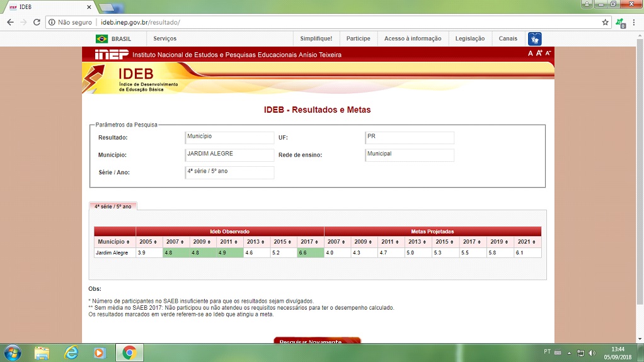The image size is (644, 362).
Task: Select the '4ª série / 5º ano' tab
Action: click(x=113, y=206)
